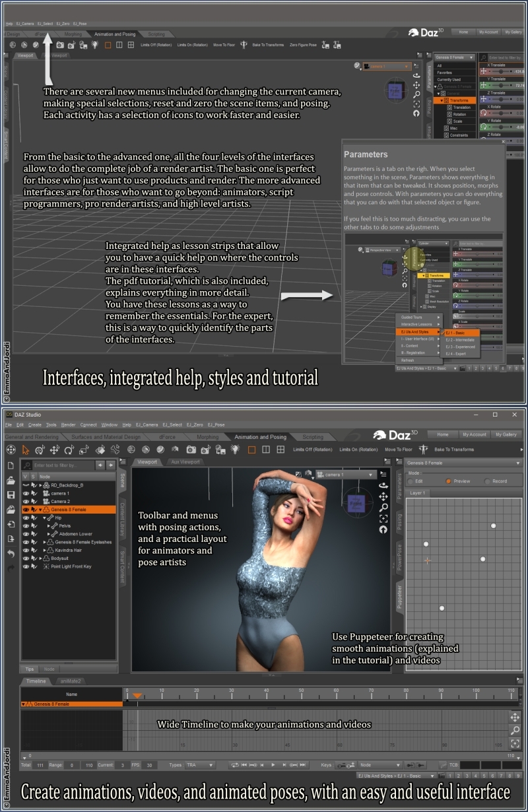The height and width of the screenshot is (812, 528).
Task: Toggle visibility eye of Bodysuit
Action: [26, 558]
